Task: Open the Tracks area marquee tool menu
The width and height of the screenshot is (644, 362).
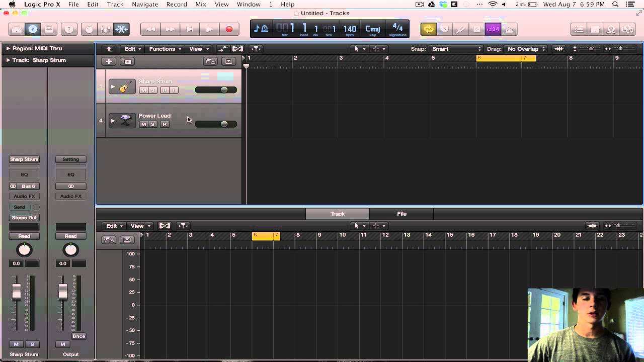Action: tap(378, 49)
